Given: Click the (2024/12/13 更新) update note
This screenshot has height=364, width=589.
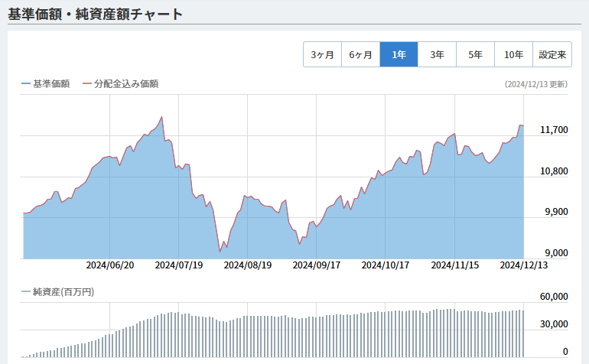Looking at the screenshot, I should pyautogui.click(x=536, y=84).
